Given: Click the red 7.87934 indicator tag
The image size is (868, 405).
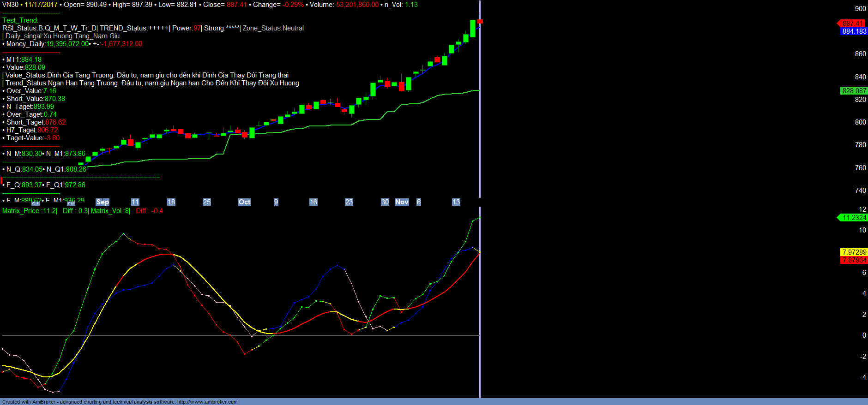Looking at the screenshot, I should tap(854, 260).
